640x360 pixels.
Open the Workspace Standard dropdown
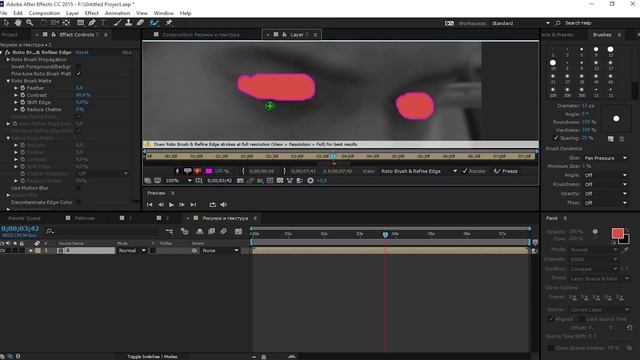coord(520,23)
